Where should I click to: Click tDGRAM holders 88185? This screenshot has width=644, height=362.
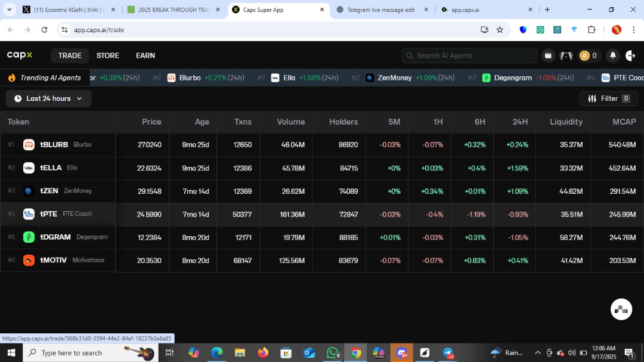point(349,237)
